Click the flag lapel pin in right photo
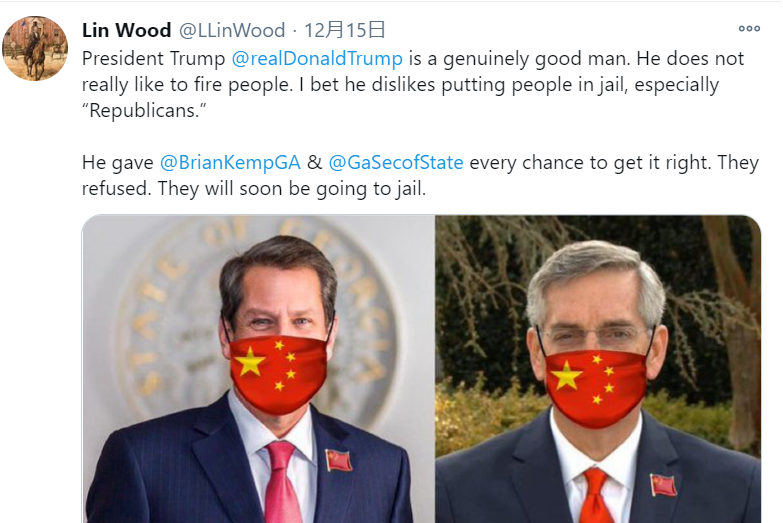783x523 pixels. pos(663,485)
